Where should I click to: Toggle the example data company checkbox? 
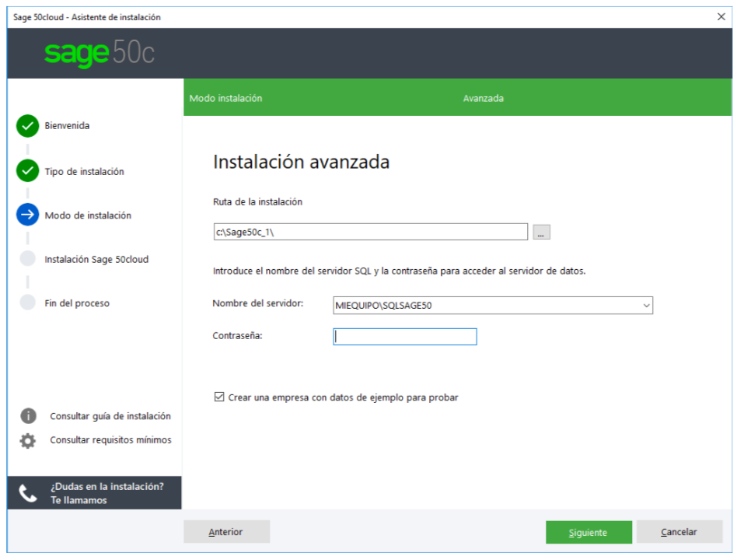[219, 397]
